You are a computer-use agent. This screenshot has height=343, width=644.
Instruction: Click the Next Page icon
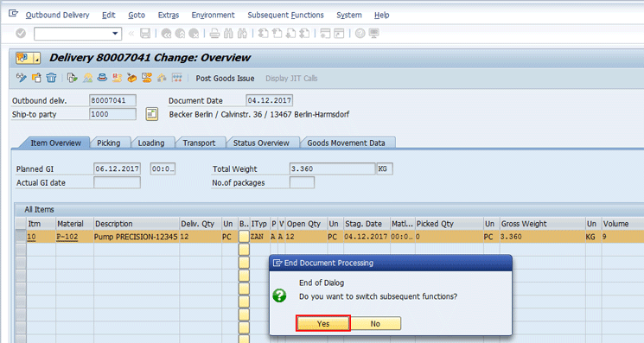(x=290, y=34)
